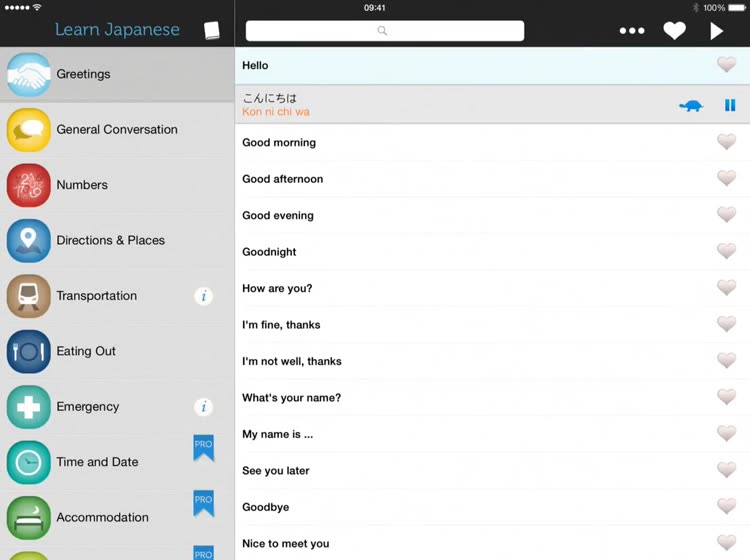Select the Transportation train icon
Screen dimensions: 750x560
(x=29, y=296)
